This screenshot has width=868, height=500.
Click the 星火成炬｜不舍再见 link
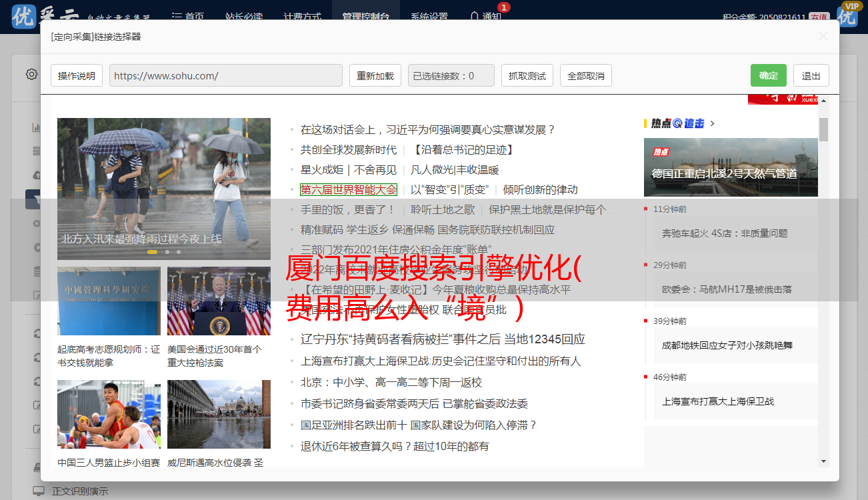(349, 169)
